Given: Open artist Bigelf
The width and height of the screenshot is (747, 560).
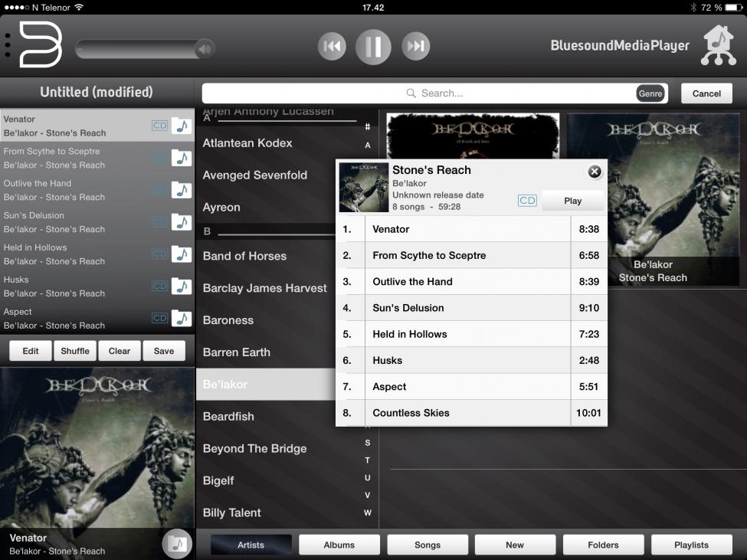Looking at the screenshot, I should tap(218, 480).
